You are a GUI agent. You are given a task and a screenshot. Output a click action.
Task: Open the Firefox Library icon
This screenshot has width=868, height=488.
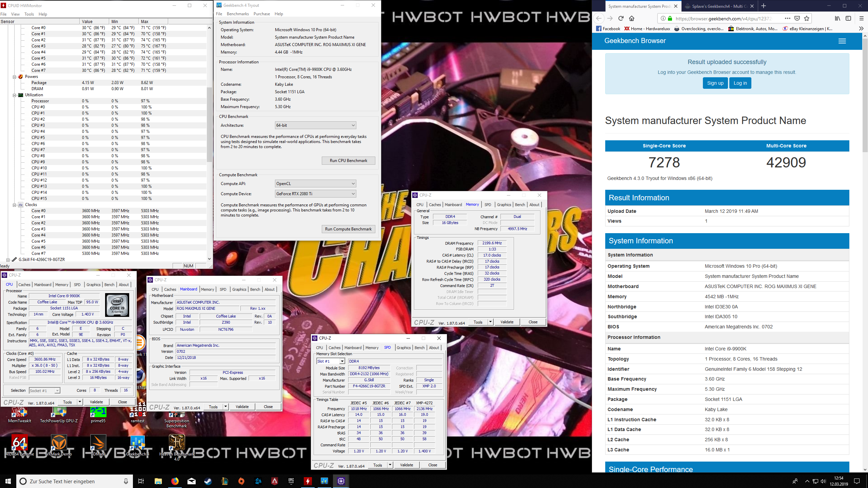tap(837, 18)
